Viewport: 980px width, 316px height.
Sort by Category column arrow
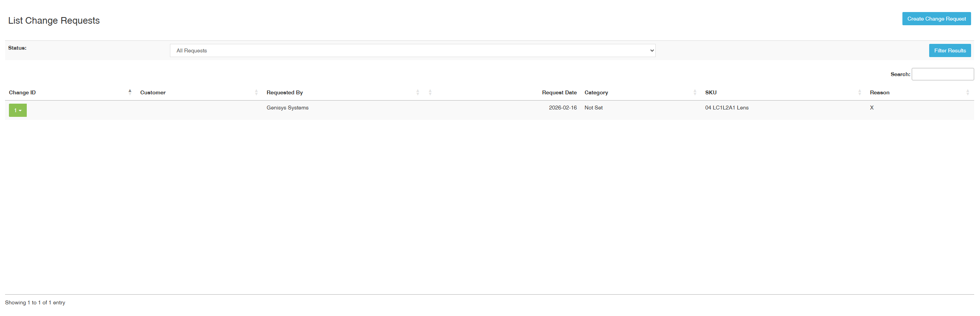[695, 92]
